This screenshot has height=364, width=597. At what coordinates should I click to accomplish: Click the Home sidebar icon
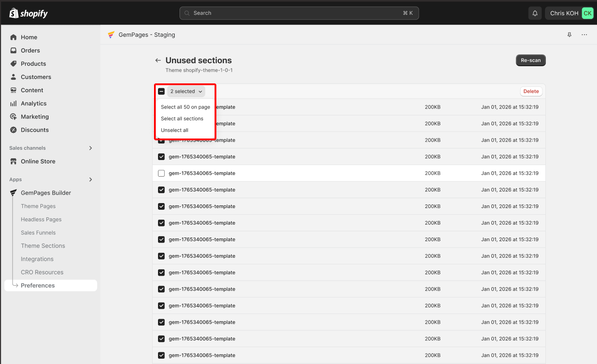[x=13, y=37]
